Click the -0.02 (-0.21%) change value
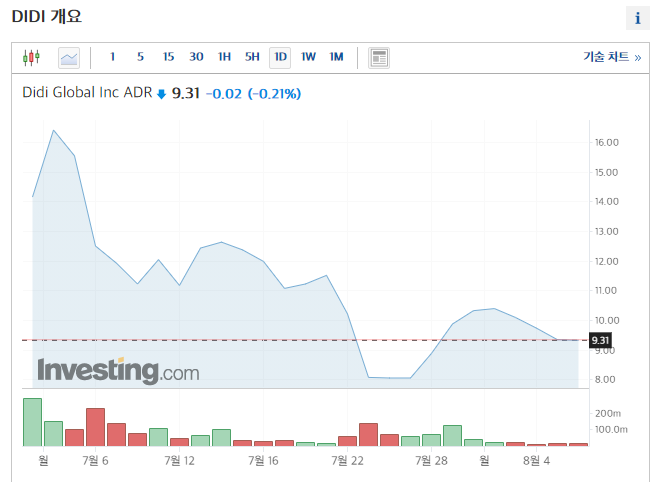Image resolution: width=651 pixels, height=482 pixels. (x=253, y=94)
